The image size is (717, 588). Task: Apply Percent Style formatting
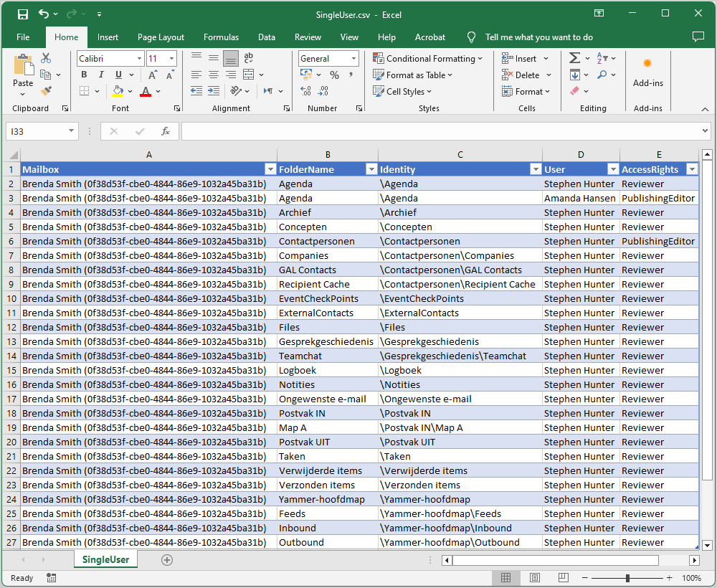click(x=335, y=75)
